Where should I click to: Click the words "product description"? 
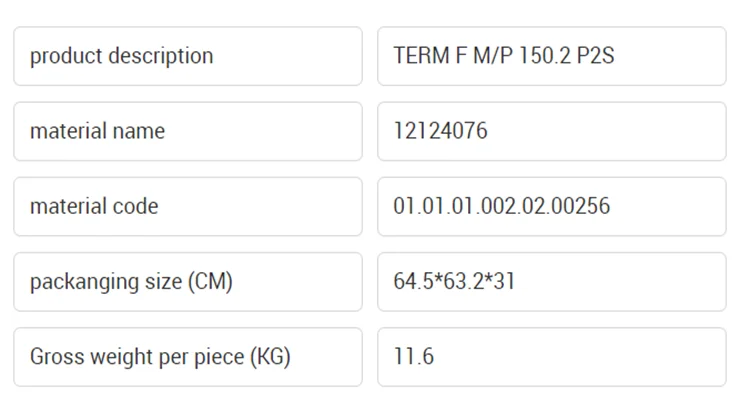(121, 56)
